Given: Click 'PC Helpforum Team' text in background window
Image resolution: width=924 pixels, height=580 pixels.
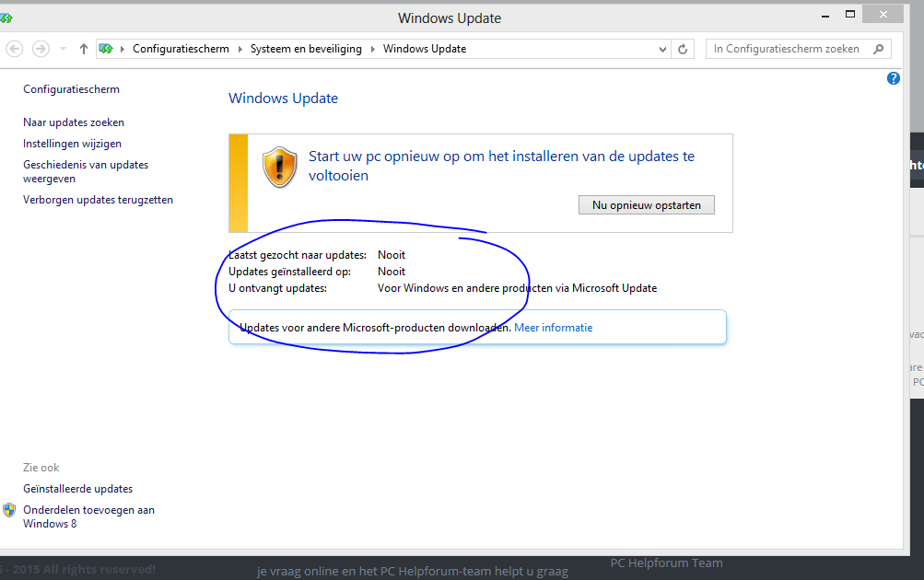Looking at the screenshot, I should tap(666, 563).
